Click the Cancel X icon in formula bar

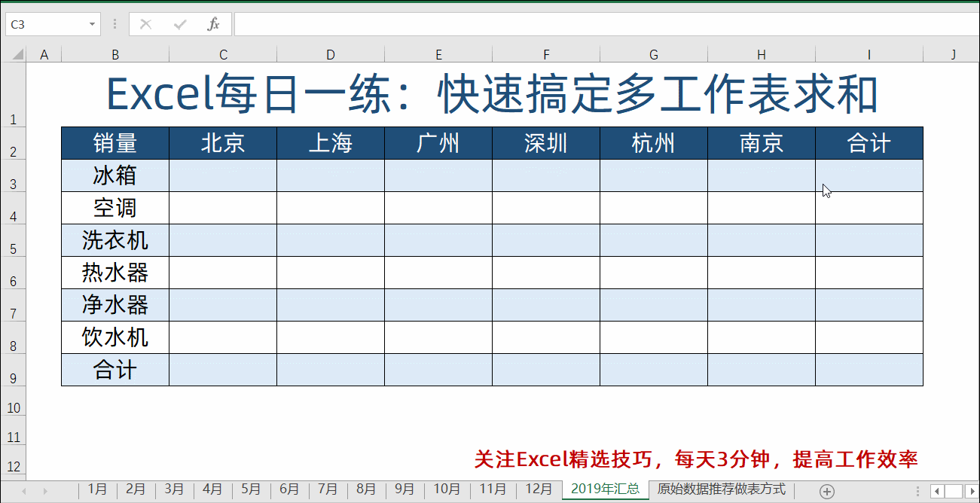[x=146, y=24]
